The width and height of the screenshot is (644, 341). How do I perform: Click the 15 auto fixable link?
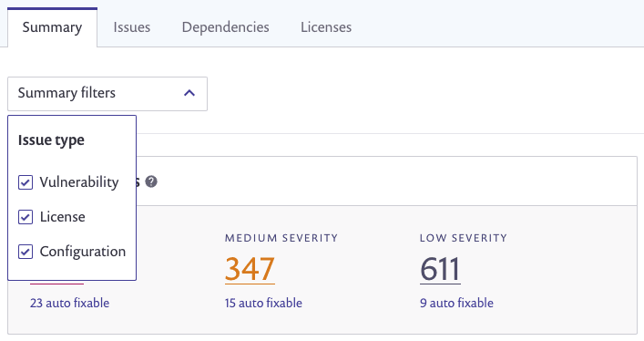(x=263, y=303)
